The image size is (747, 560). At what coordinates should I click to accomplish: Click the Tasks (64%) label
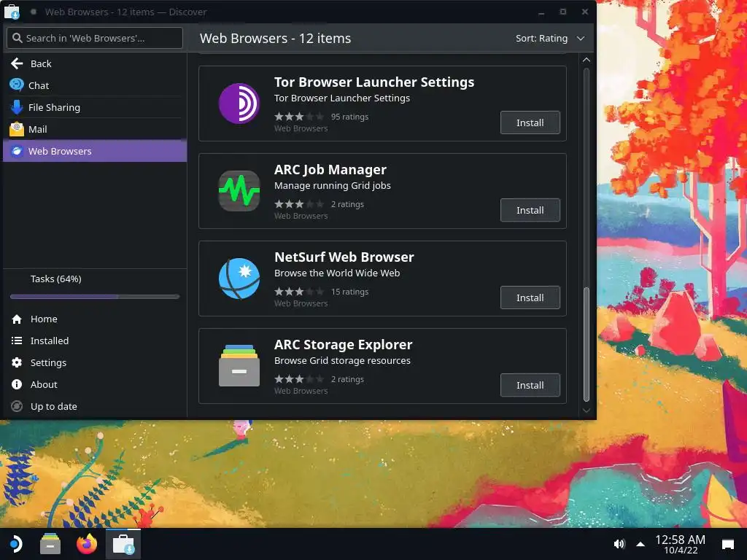pyautogui.click(x=55, y=279)
